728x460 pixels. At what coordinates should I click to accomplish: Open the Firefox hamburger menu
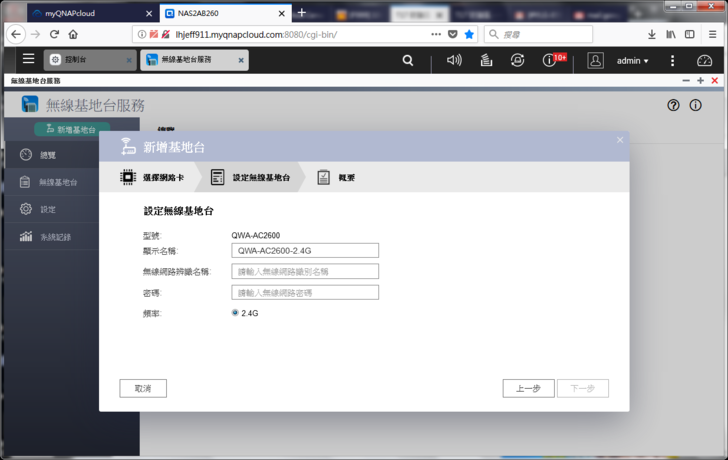point(713,34)
